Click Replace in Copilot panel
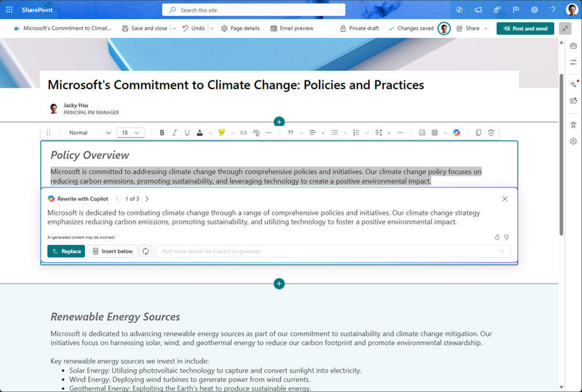 [x=66, y=251]
